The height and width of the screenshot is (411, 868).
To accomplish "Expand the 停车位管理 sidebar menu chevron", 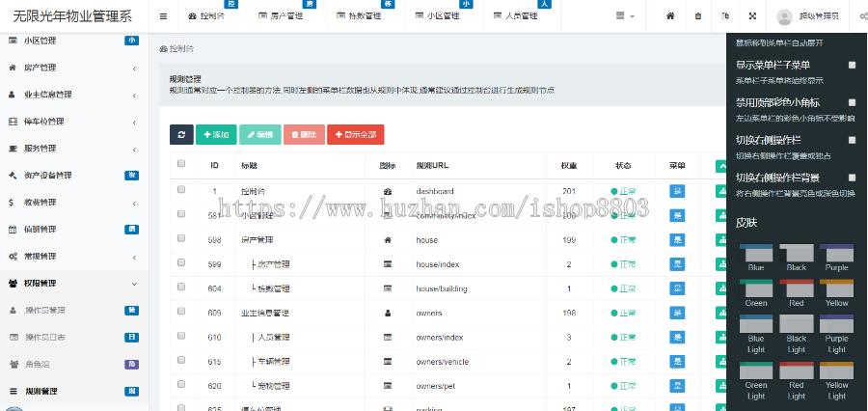I will (x=134, y=123).
